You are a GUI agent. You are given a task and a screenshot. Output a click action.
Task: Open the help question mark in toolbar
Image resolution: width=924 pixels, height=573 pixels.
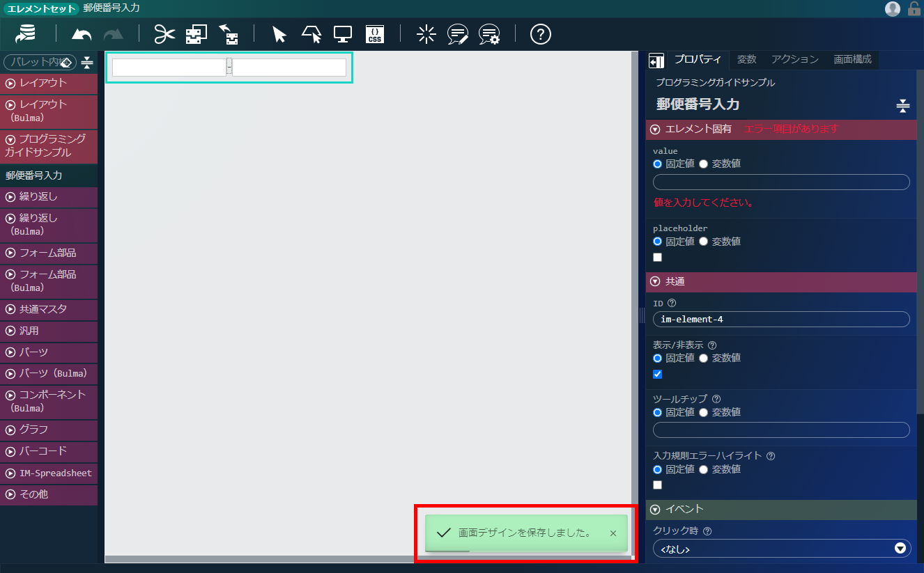pyautogui.click(x=541, y=33)
